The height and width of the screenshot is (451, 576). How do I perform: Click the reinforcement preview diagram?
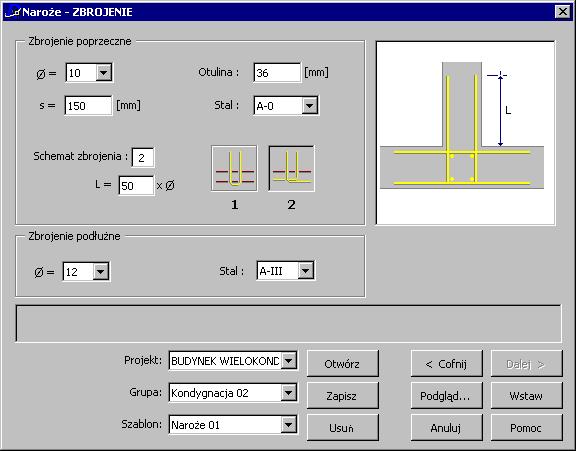pos(465,133)
